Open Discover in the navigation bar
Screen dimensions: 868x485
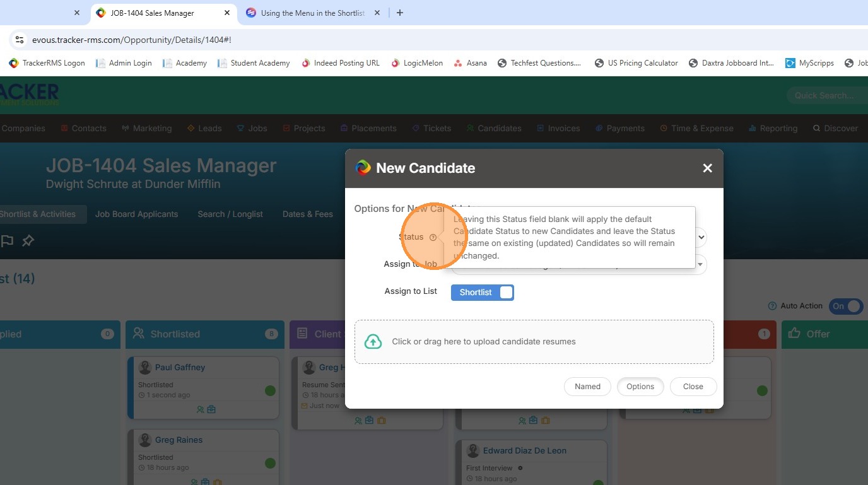835,128
